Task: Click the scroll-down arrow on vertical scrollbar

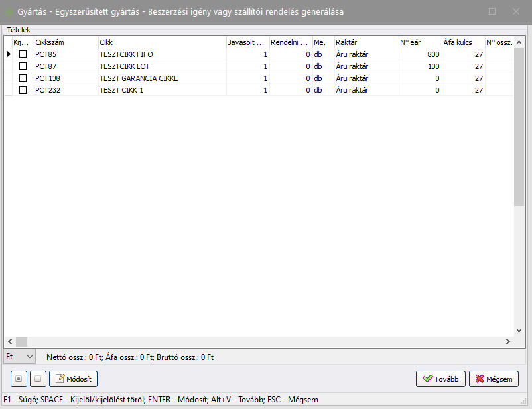Action: [x=519, y=330]
